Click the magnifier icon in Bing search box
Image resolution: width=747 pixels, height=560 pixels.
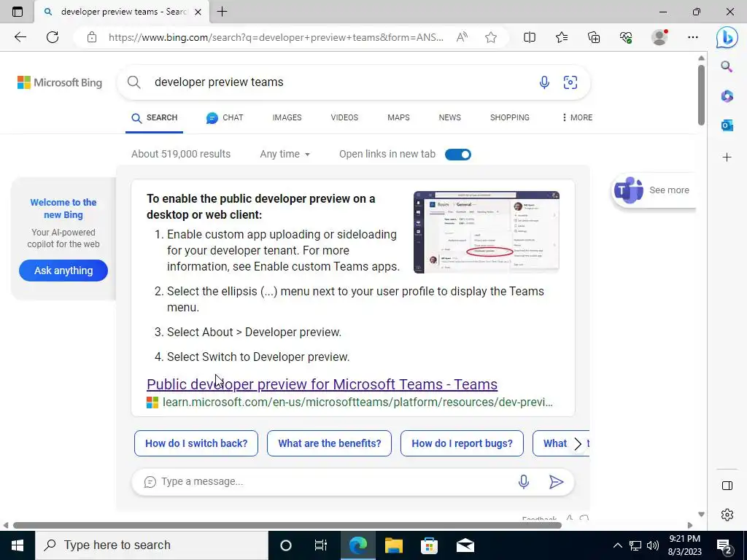tap(134, 82)
